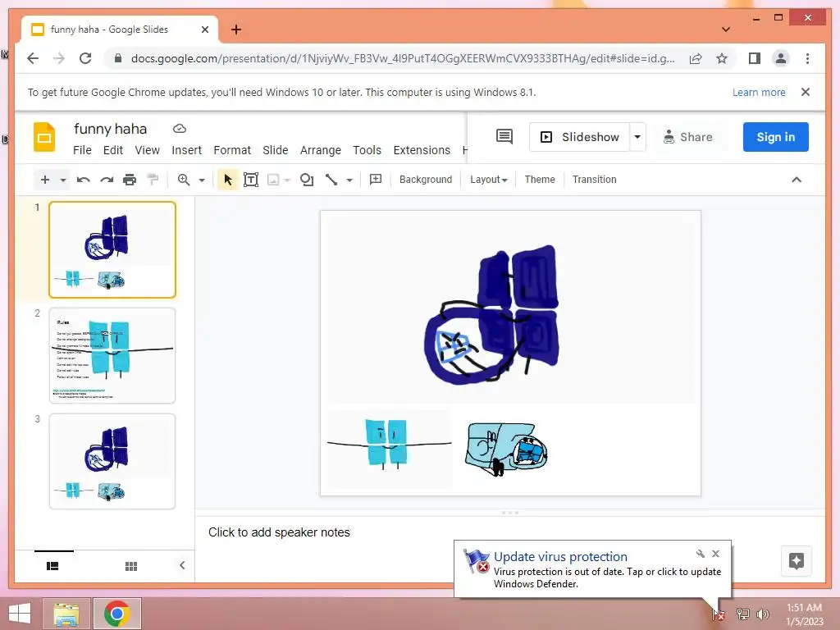The width and height of the screenshot is (840, 630).
Task: Open the Tools menu
Action: (x=367, y=150)
